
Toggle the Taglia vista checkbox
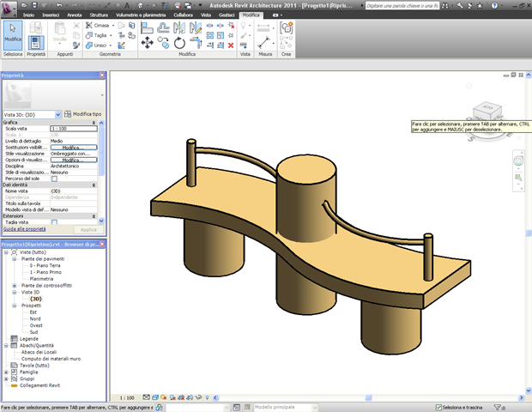pos(54,222)
